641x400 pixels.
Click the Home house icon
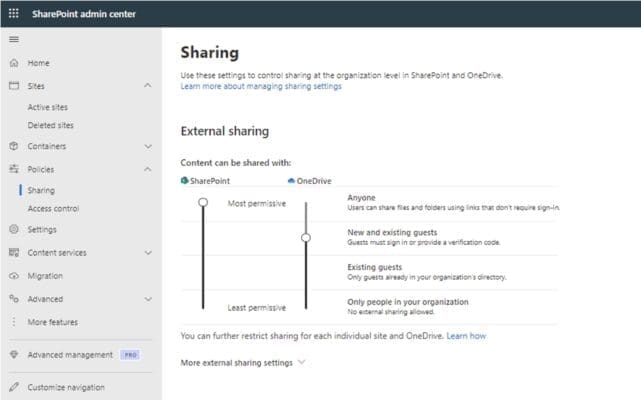14,63
